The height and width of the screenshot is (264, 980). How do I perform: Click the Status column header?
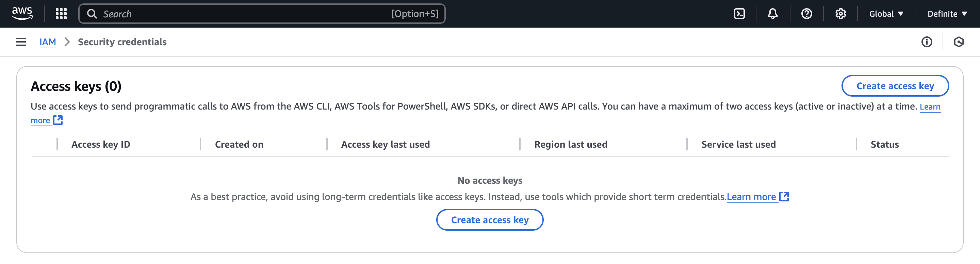(x=884, y=145)
